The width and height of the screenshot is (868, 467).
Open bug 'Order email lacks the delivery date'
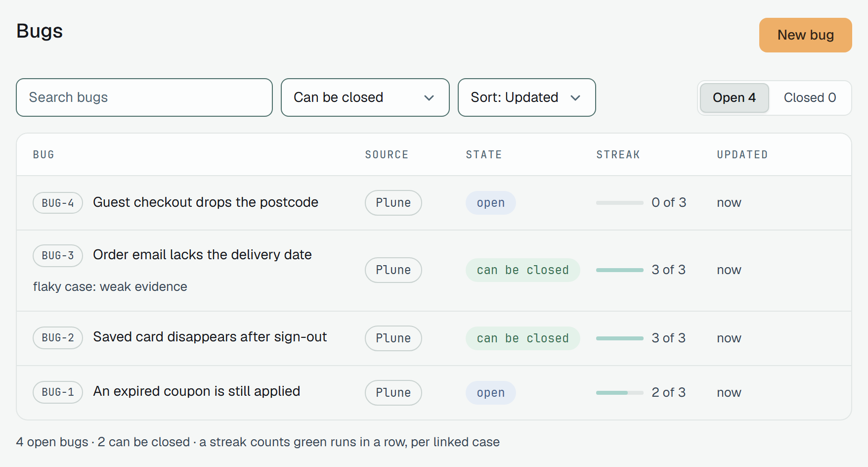point(202,255)
